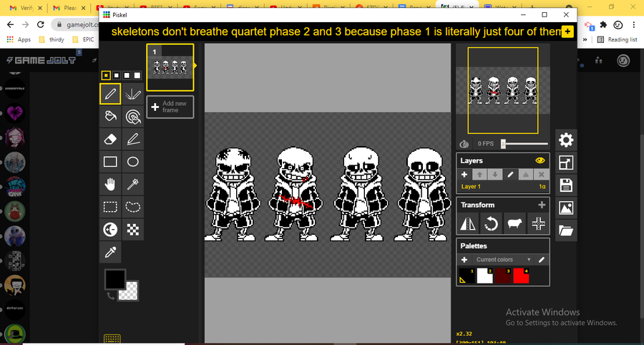This screenshot has height=345, width=644.
Task: Pick bright red palette color 4
Action: (x=521, y=276)
